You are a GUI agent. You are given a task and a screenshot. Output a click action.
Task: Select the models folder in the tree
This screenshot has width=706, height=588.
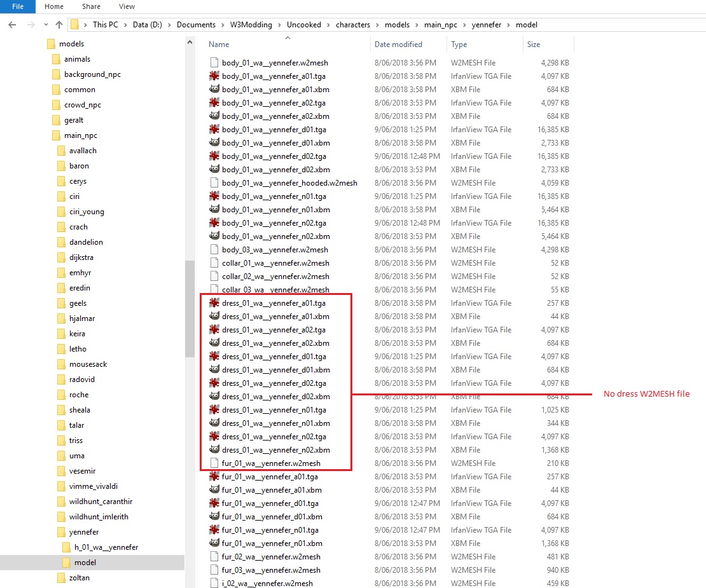pos(72,44)
